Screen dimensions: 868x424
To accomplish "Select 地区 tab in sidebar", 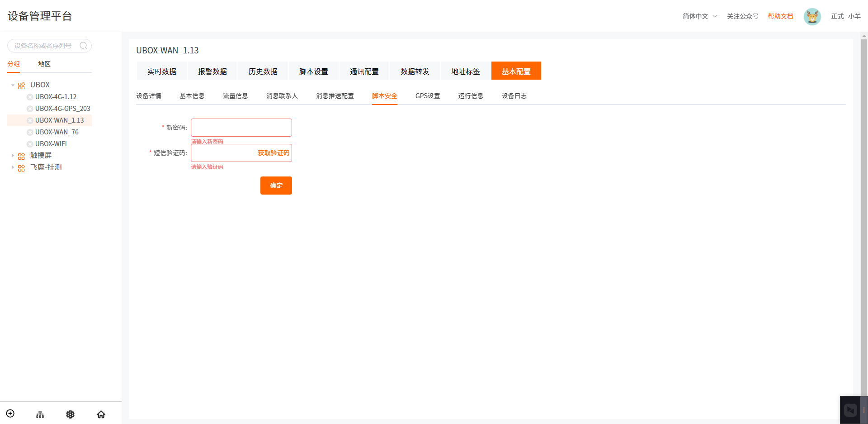I will click(44, 64).
